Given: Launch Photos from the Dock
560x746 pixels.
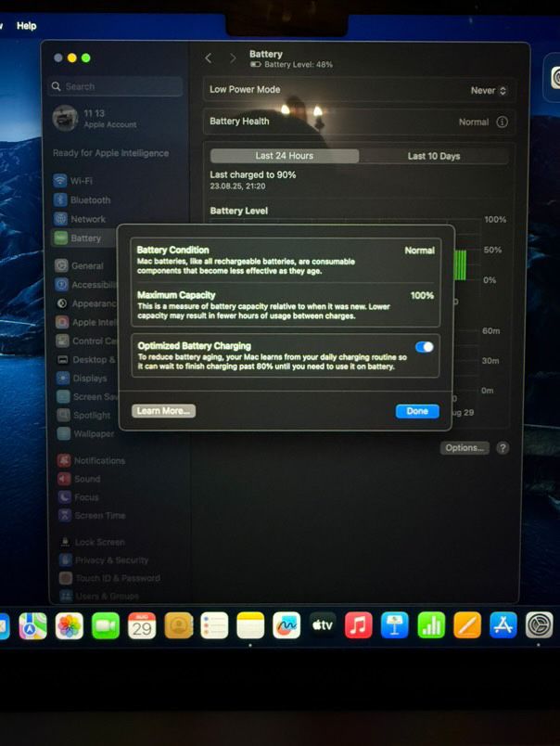Looking at the screenshot, I should (x=69, y=625).
